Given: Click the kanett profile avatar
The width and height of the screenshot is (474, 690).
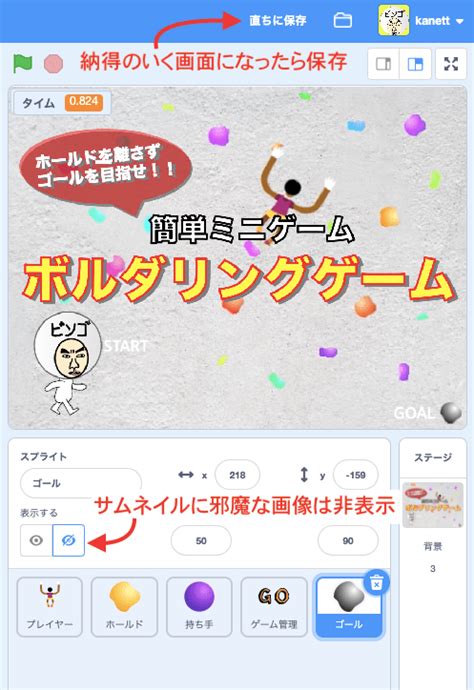Looking at the screenshot, I should click(x=394, y=20).
